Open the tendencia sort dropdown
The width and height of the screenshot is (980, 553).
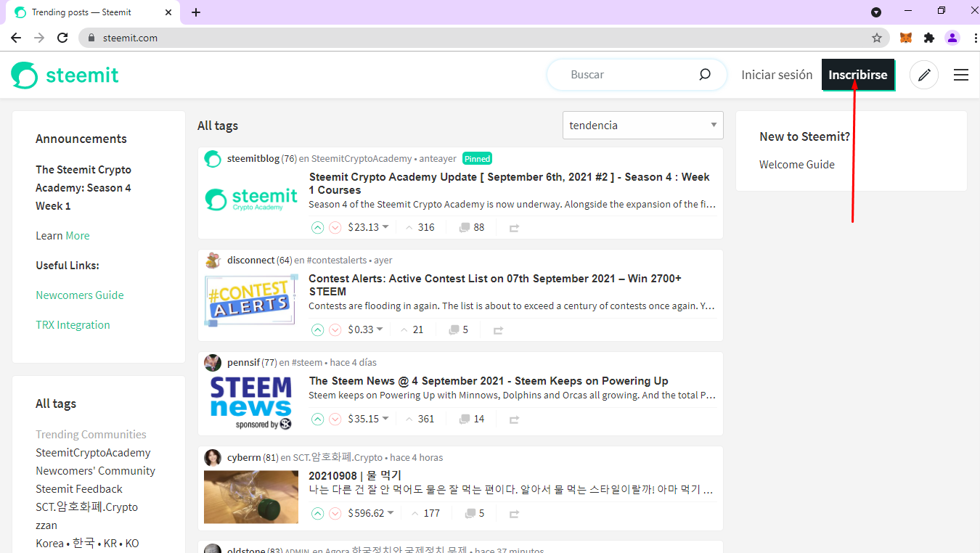pos(643,126)
